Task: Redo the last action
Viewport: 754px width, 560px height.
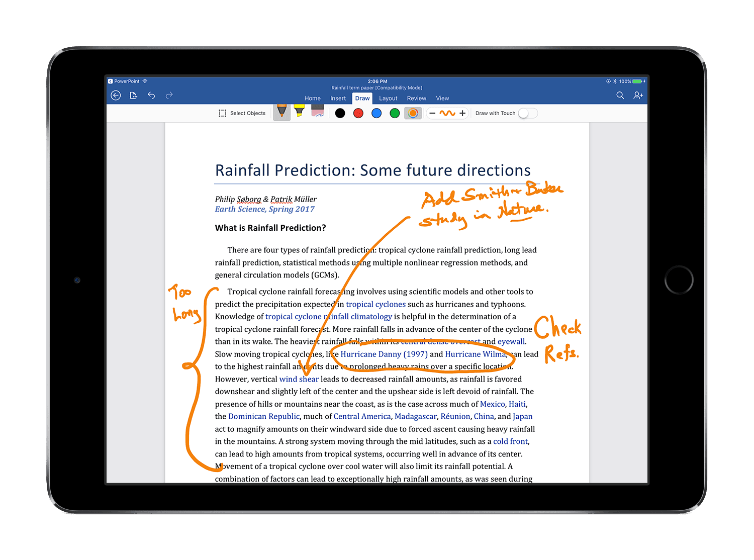Action: pyautogui.click(x=169, y=96)
